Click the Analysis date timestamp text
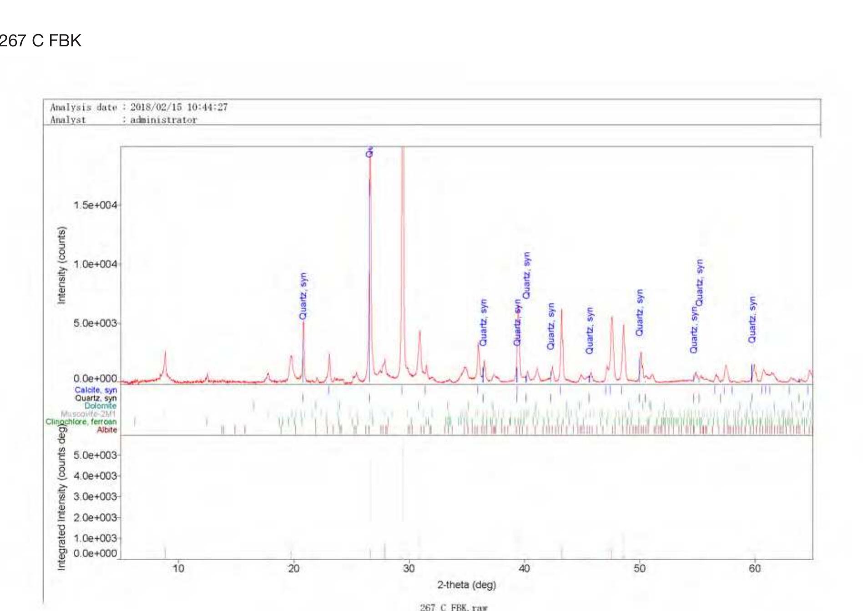 click(x=179, y=107)
